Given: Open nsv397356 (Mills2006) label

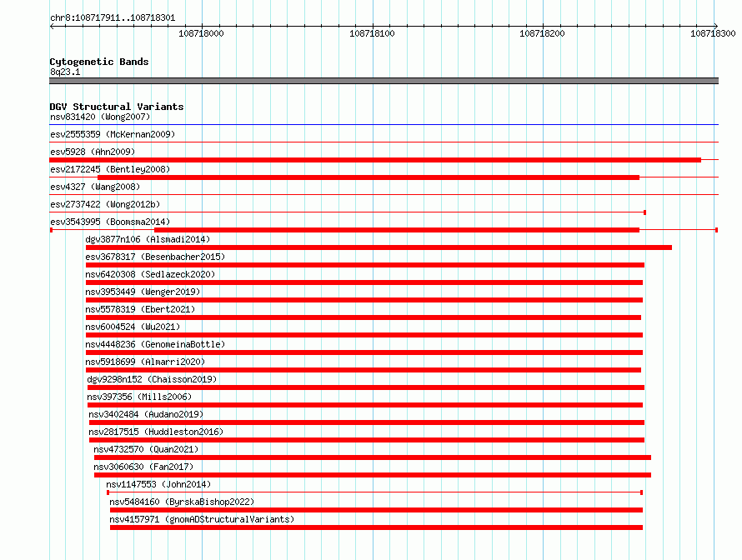Looking at the screenshot, I should pyautogui.click(x=139, y=397).
